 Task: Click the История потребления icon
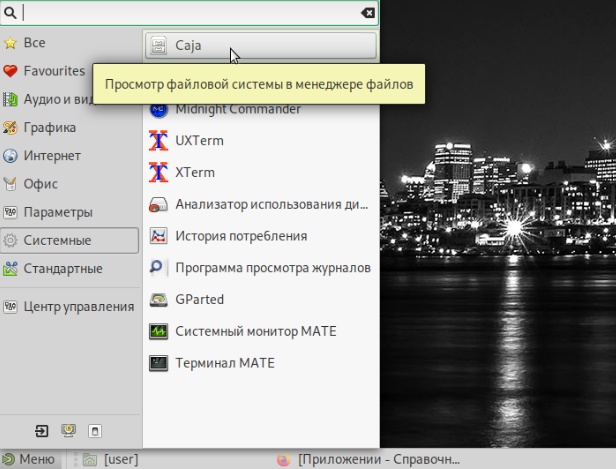158,237
